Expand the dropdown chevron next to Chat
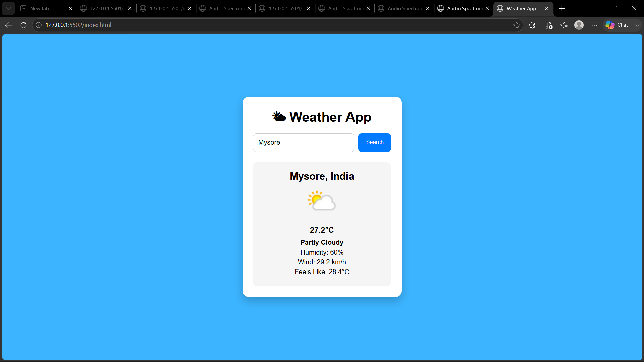This screenshot has width=644, height=362. [x=637, y=25]
